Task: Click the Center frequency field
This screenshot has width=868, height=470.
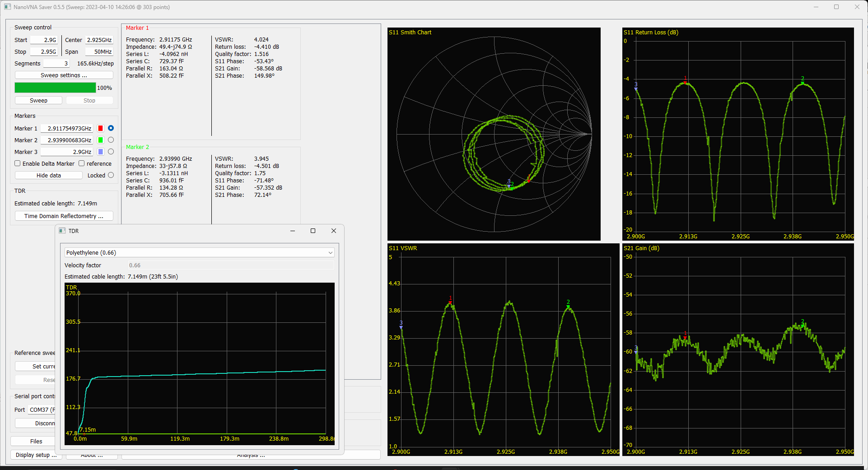Action: pos(99,40)
